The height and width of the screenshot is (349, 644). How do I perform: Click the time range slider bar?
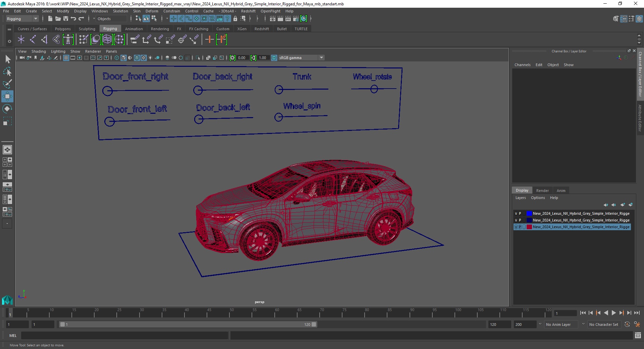pyautogui.click(x=188, y=325)
